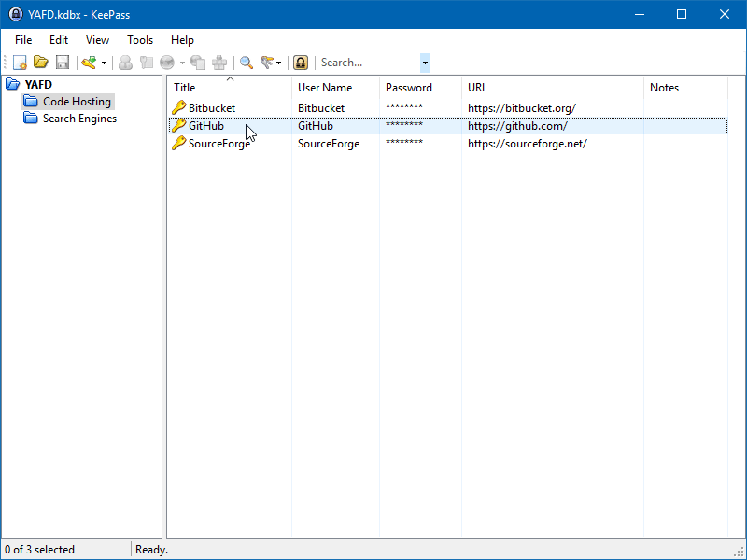The height and width of the screenshot is (560, 747).
Task: Click the 'Ready.' status bar text
Action: click(151, 550)
